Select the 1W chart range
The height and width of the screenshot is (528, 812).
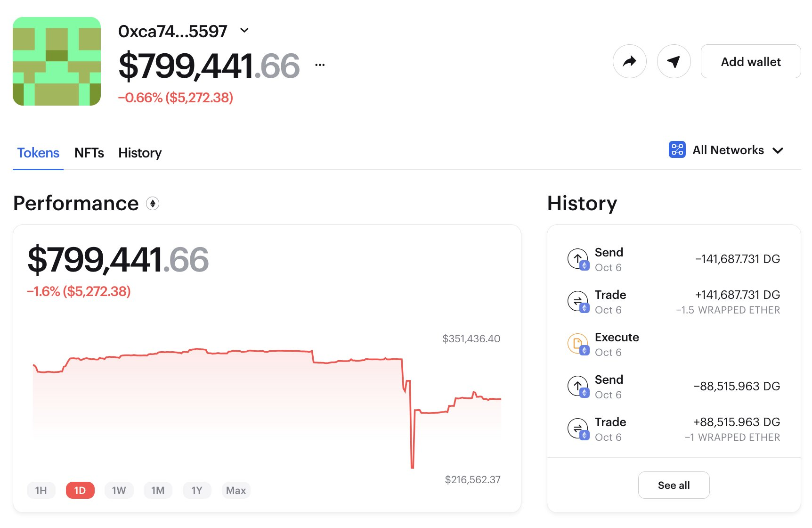[119, 490]
